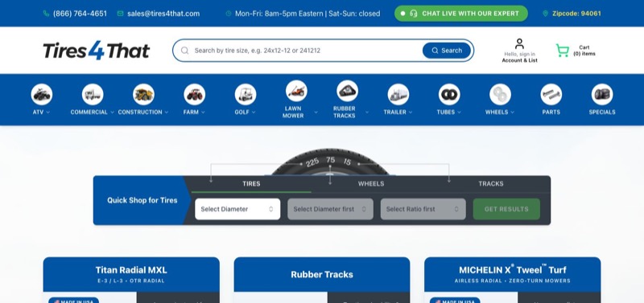This screenshot has height=303, width=644.
Task: Click the phone handset icon
Action: point(46,14)
